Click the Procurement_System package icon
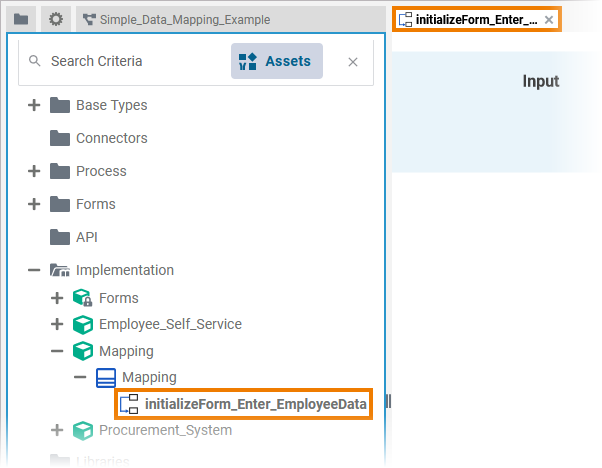This screenshot has width=602, height=468. (x=83, y=430)
